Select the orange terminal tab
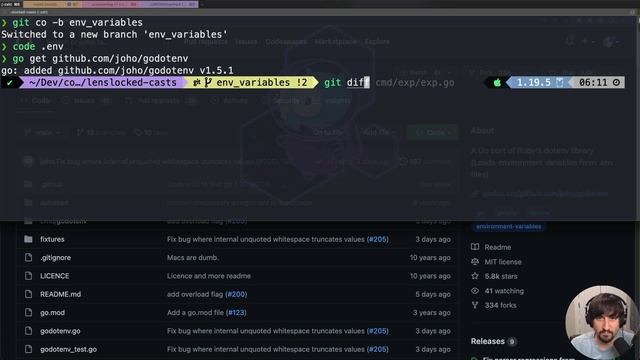 point(53,4)
